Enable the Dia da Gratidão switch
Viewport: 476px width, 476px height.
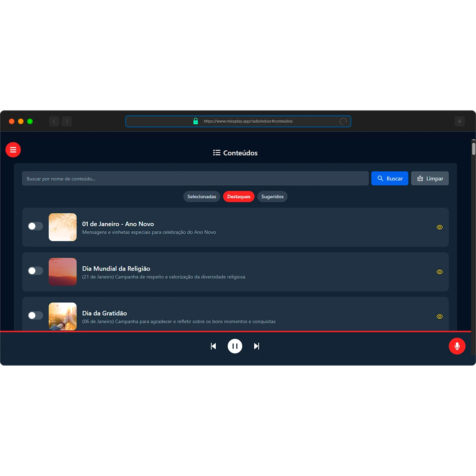[35, 315]
